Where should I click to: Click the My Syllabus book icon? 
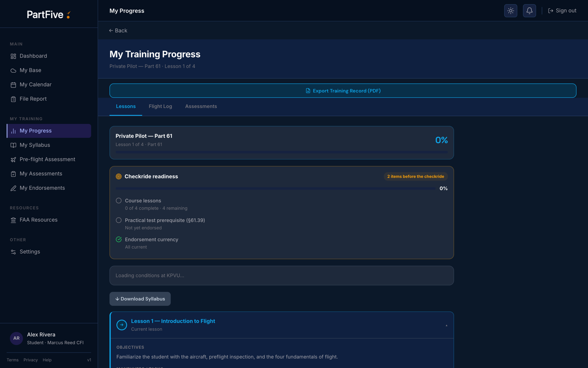[13, 145]
